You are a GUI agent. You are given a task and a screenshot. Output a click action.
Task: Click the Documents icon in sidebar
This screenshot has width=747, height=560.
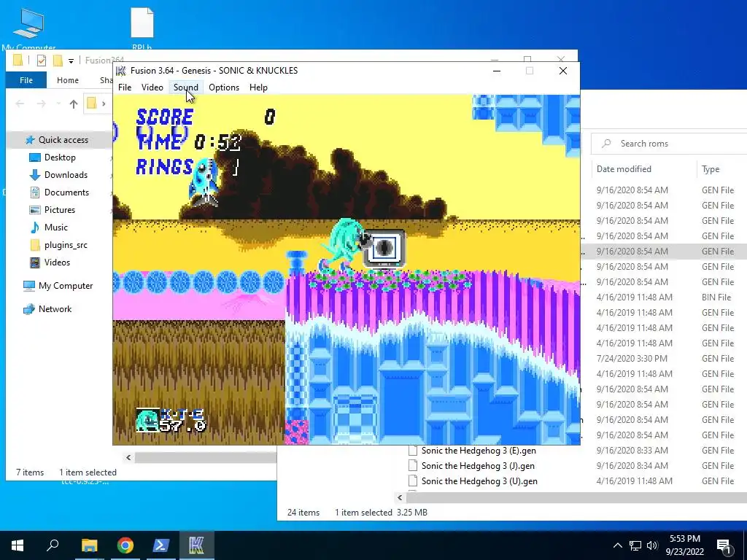(35, 192)
